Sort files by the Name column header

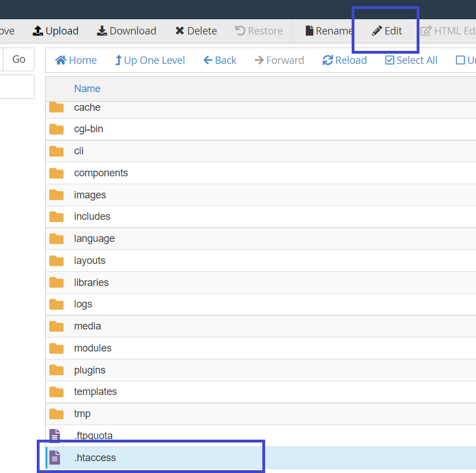(87, 89)
